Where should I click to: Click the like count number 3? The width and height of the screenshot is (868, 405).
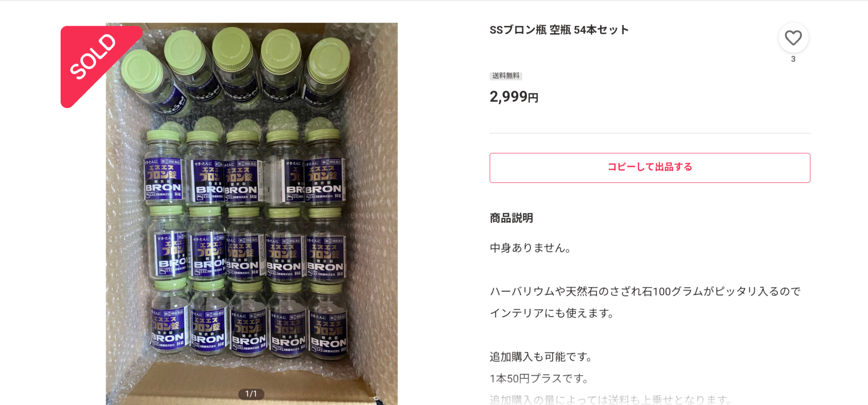tap(793, 59)
